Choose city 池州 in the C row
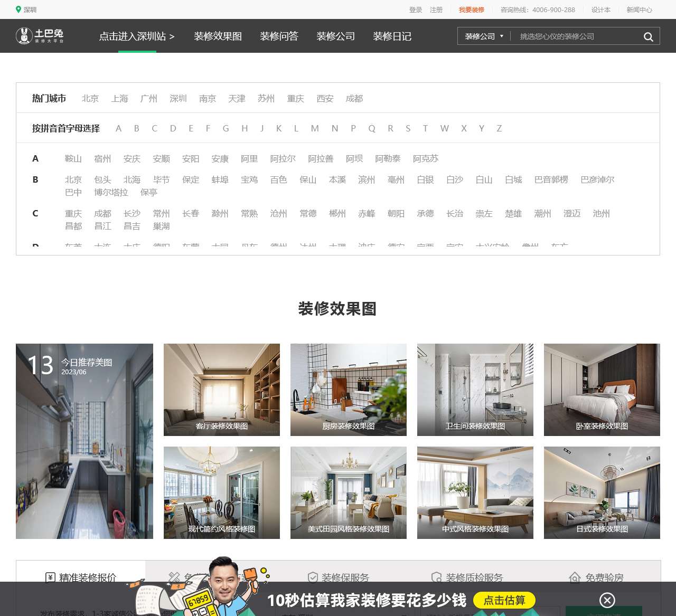The width and height of the screenshot is (676, 616). 601,213
